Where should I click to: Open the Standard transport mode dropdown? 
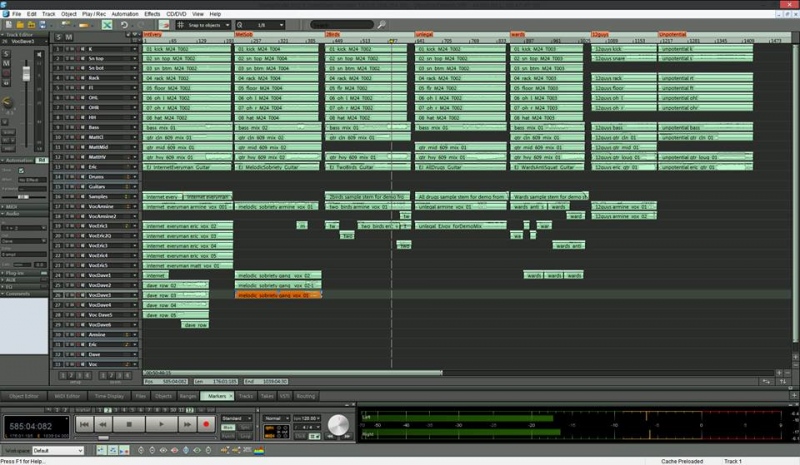[237, 418]
